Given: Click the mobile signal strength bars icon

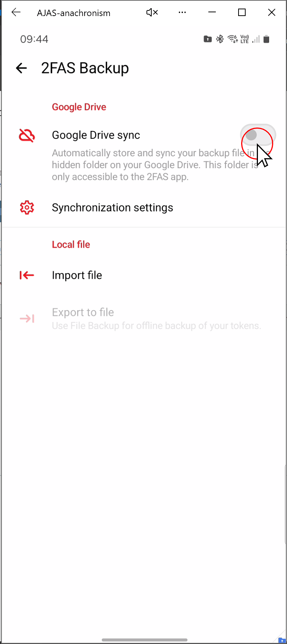Looking at the screenshot, I should click(x=255, y=39).
